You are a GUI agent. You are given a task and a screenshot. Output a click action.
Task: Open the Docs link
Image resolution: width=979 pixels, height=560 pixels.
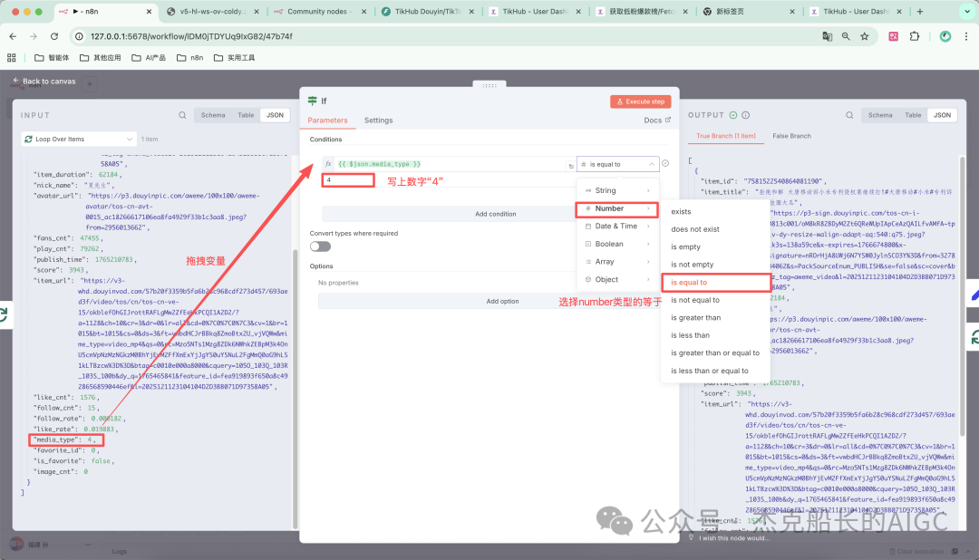point(657,121)
